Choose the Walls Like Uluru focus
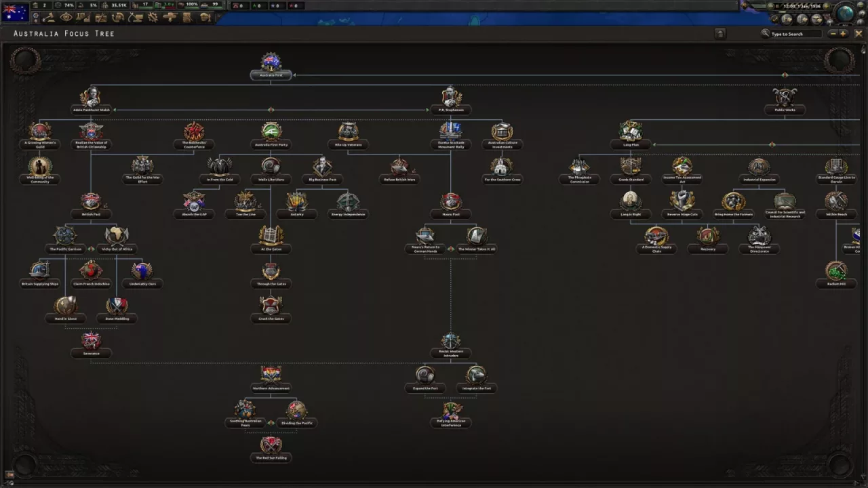This screenshot has width=868, height=488. (x=271, y=170)
